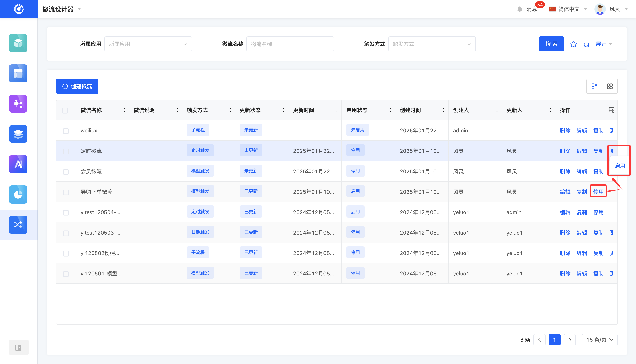
Task: Open the purple workflow designer icon
Action: [18, 103]
